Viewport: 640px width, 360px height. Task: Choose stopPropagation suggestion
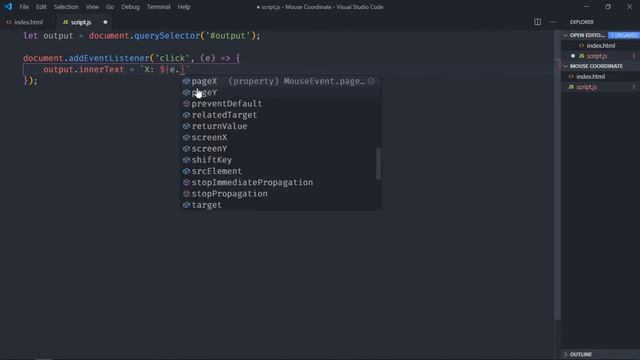click(x=229, y=193)
